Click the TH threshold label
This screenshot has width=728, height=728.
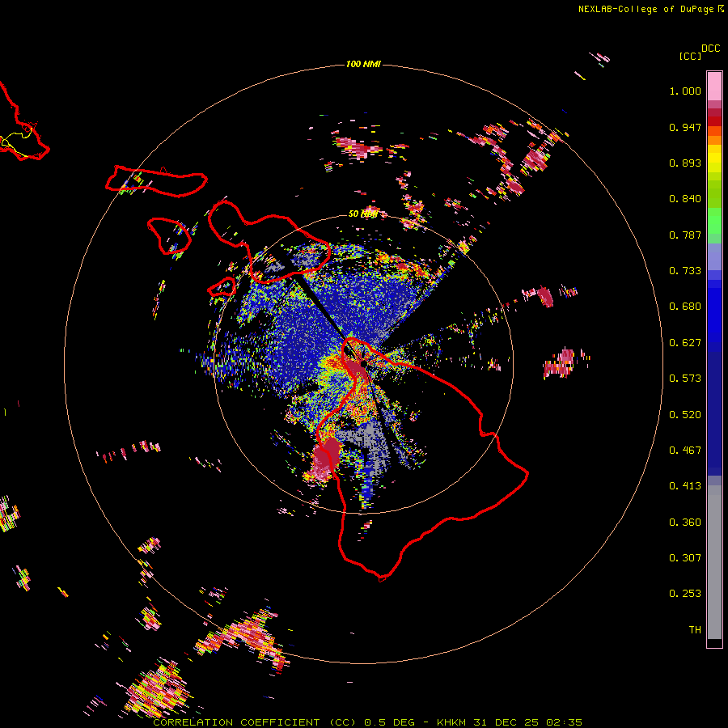[x=695, y=630]
